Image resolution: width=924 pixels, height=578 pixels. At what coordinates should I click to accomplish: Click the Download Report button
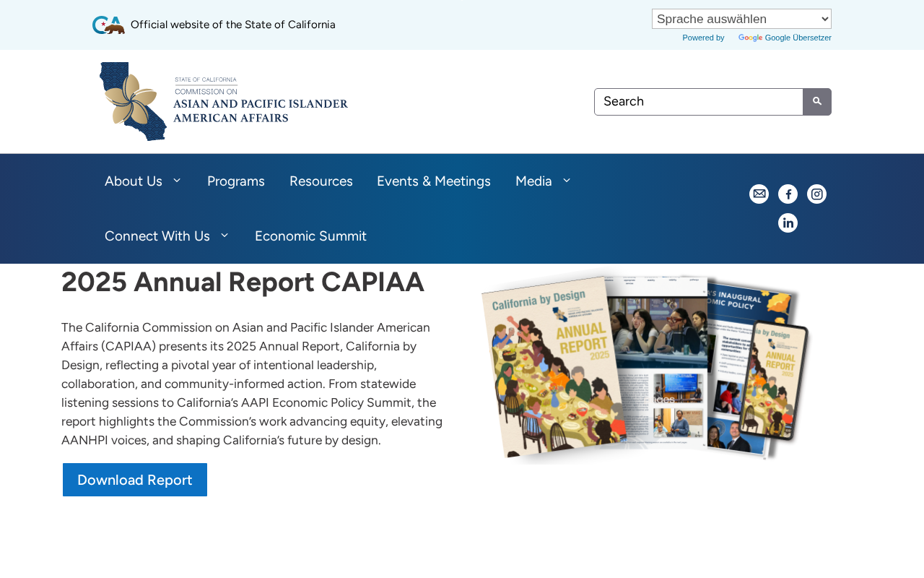tap(135, 480)
